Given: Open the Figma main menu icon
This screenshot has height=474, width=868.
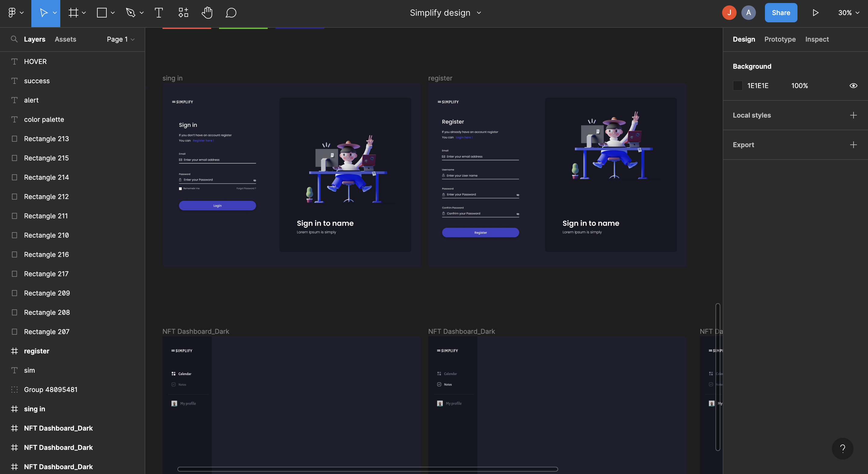Looking at the screenshot, I should point(12,13).
